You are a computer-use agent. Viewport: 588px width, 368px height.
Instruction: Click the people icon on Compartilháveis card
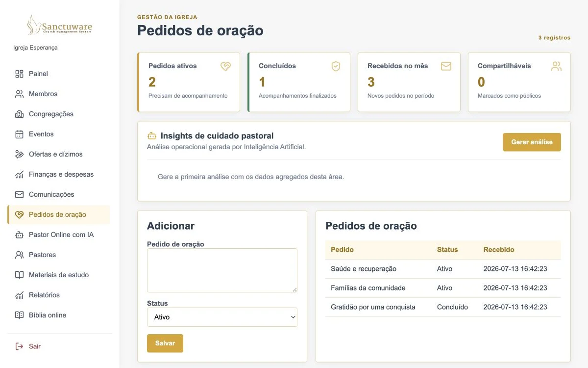click(556, 66)
